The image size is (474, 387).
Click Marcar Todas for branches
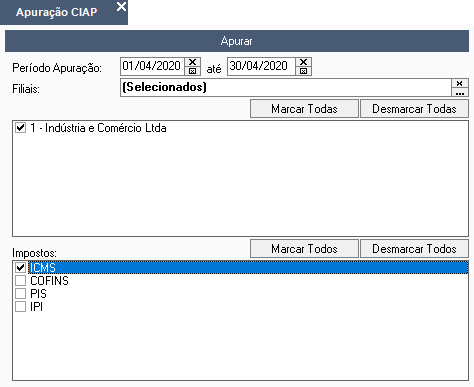(304, 109)
